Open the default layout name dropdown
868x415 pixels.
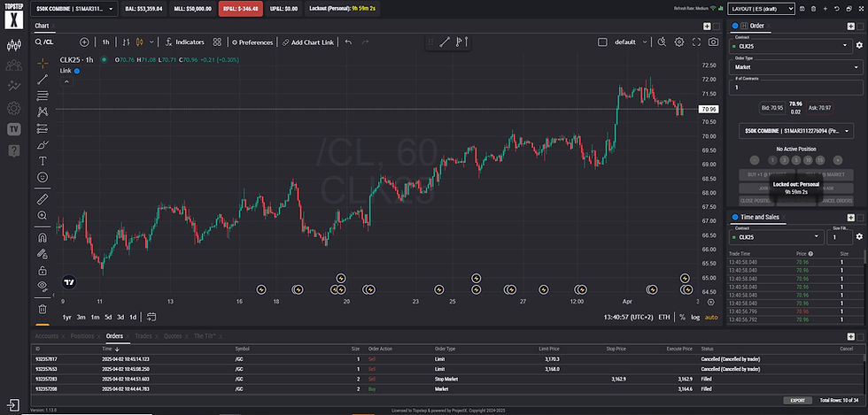point(632,42)
